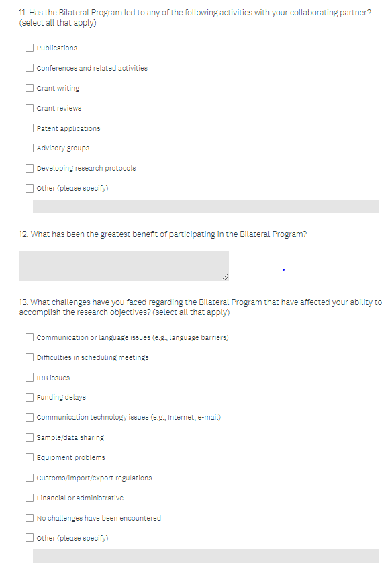This screenshot has width=392, height=573.
Task: Select No challenges have been encountered
Action: coord(30,518)
